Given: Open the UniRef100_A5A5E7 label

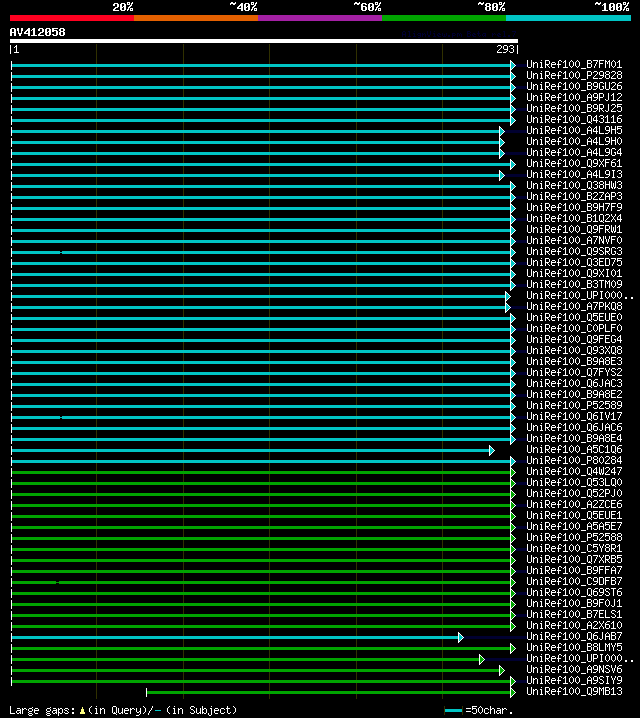Looking at the screenshot, I should pos(574,526).
